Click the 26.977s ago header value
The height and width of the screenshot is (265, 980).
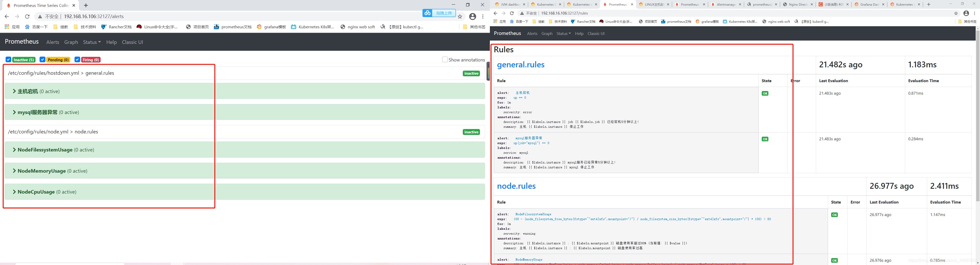pos(891,186)
